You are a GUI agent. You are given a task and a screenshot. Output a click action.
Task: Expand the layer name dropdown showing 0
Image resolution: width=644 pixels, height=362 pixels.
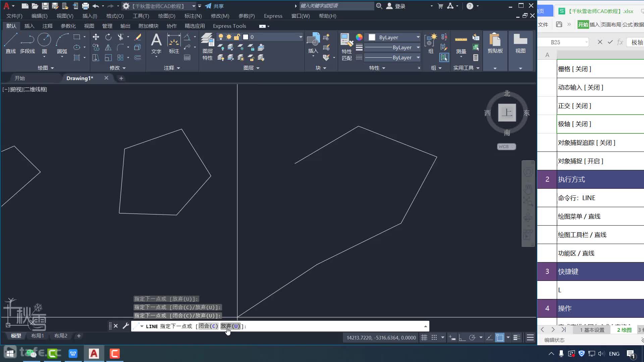click(301, 37)
